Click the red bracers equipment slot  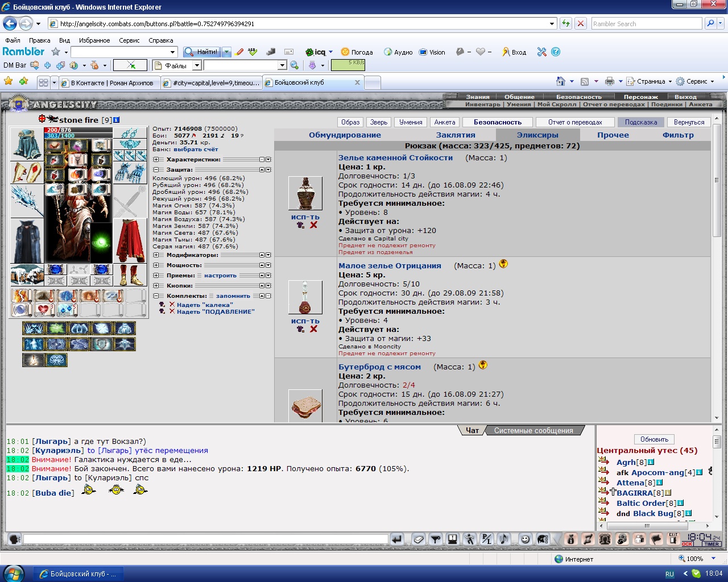(x=27, y=173)
